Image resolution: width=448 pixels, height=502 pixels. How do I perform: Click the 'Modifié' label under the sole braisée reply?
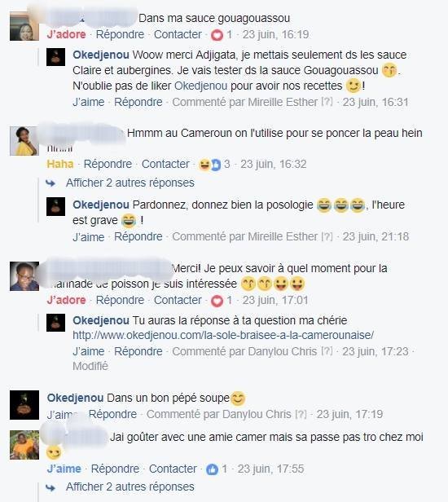coord(90,366)
